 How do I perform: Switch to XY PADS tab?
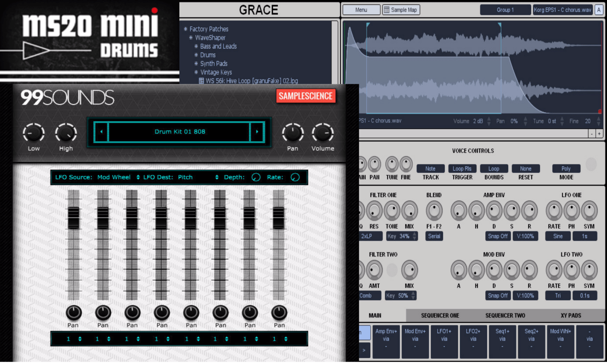[571, 315]
